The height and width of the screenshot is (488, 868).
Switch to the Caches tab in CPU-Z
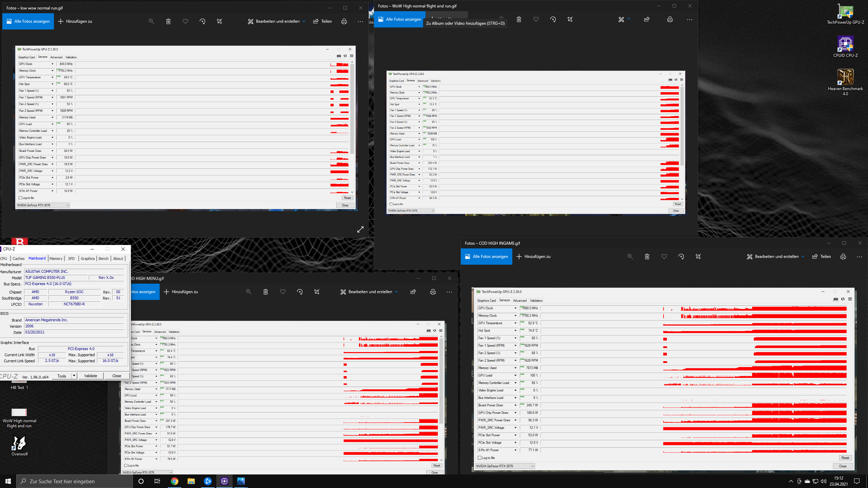(19, 259)
